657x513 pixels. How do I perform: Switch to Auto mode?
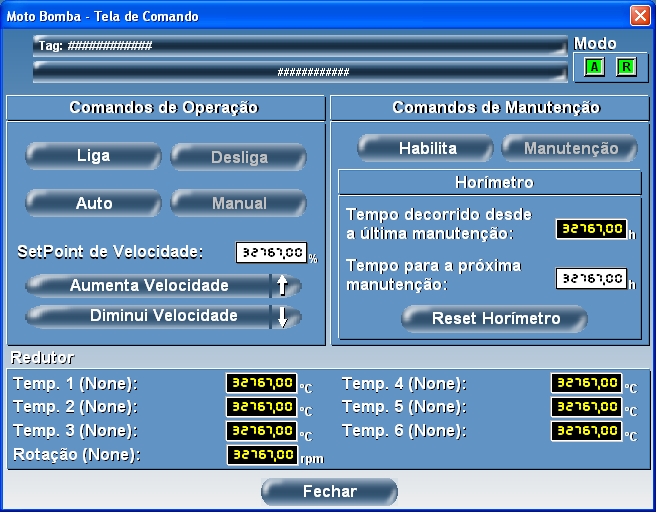point(93,203)
